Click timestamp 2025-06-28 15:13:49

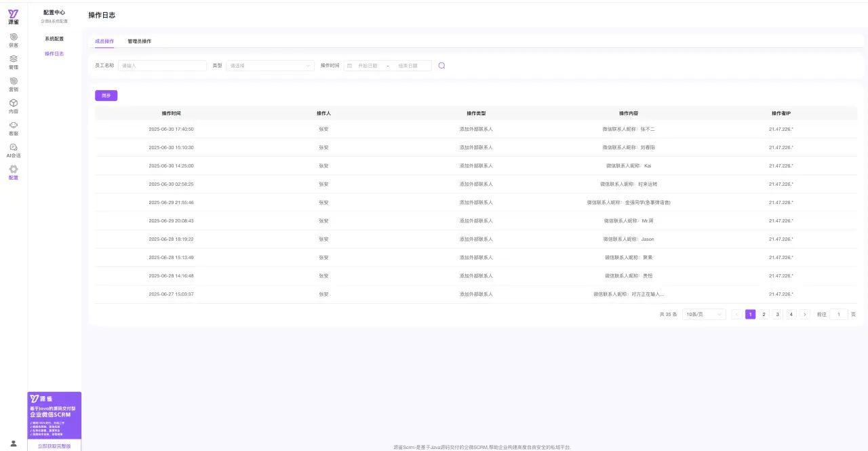[x=172, y=257]
